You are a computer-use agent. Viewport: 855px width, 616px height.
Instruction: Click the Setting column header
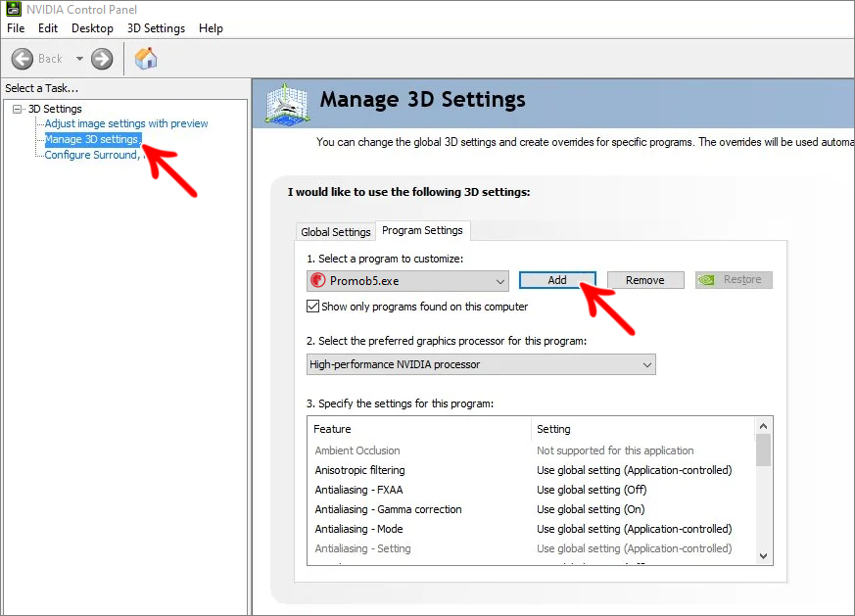[x=642, y=429]
